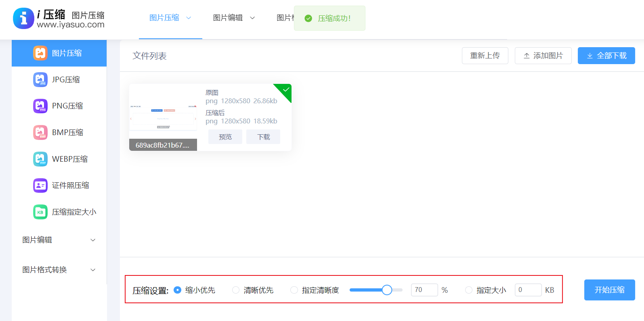Image resolution: width=644 pixels, height=321 pixels.
Task: Choose the 清晰优先 radio option
Action: (236, 290)
